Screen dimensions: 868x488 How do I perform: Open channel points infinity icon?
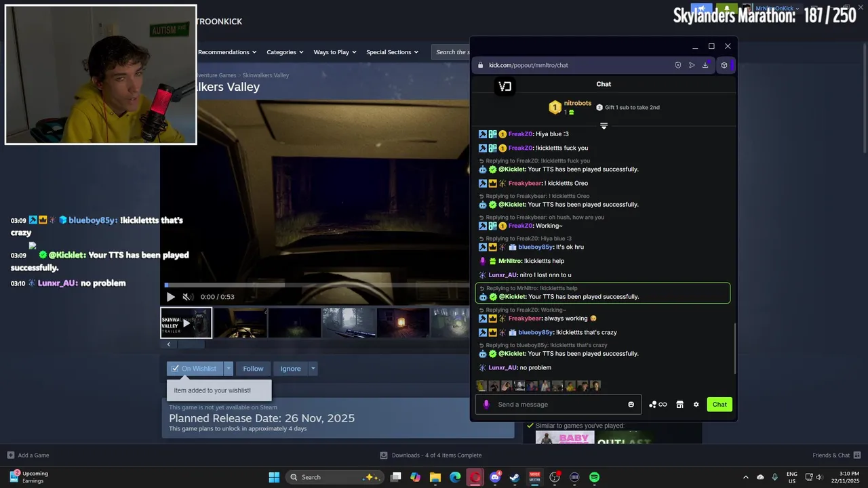click(x=658, y=405)
